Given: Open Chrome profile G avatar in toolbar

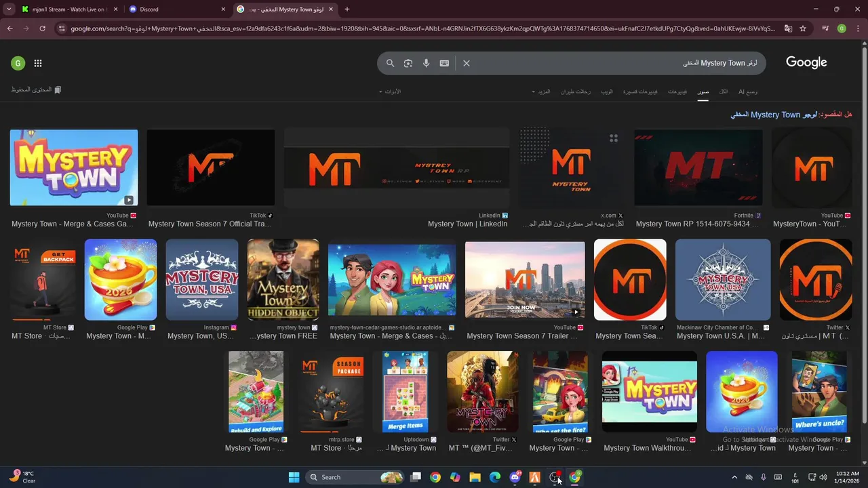Looking at the screenshot, I should coord(842,28).
